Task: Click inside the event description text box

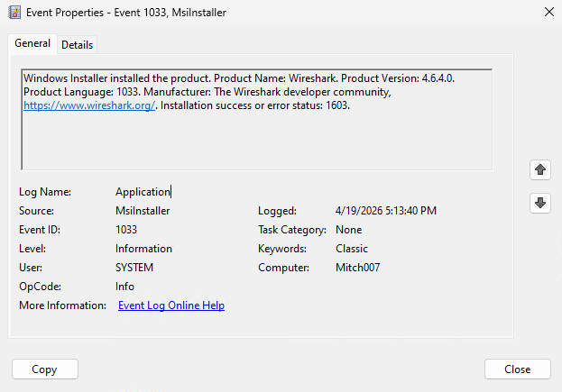Action: [256, 140]
